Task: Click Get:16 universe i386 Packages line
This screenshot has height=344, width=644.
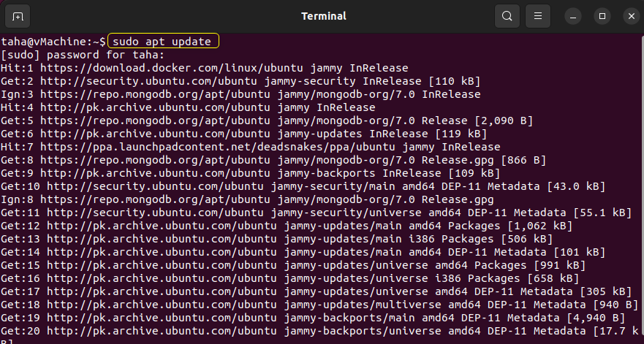Action: click(289, 278)
